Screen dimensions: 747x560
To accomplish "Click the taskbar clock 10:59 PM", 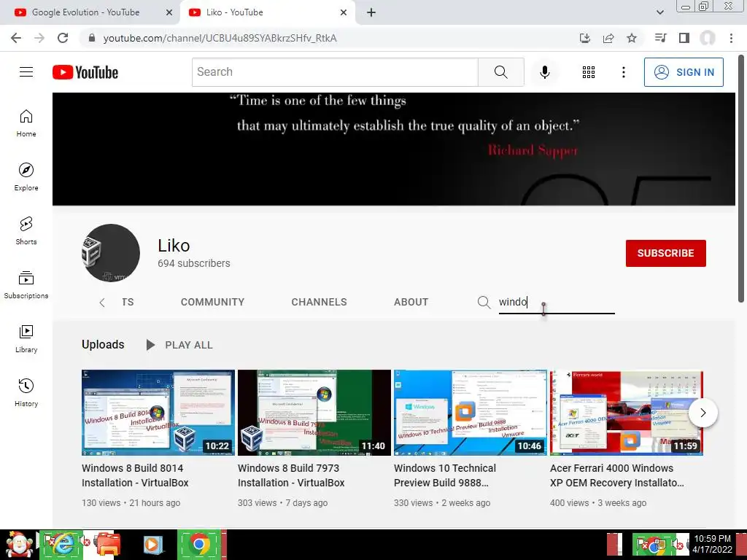I will point(712,544).
